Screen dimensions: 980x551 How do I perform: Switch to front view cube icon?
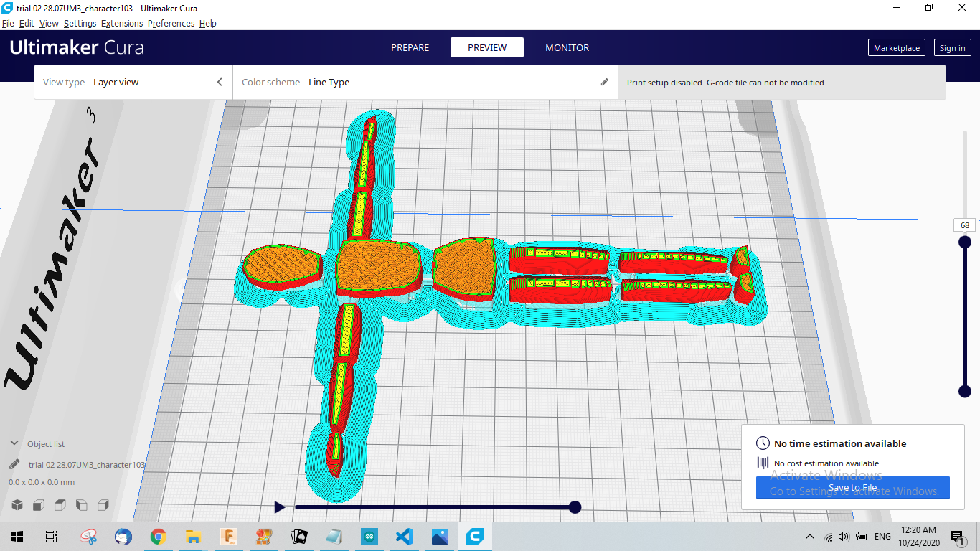pyautogui.click(x=39, y=505)
